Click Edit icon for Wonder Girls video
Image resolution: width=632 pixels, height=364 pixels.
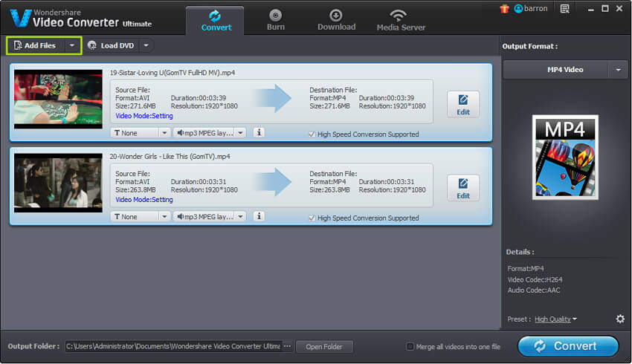463,188
